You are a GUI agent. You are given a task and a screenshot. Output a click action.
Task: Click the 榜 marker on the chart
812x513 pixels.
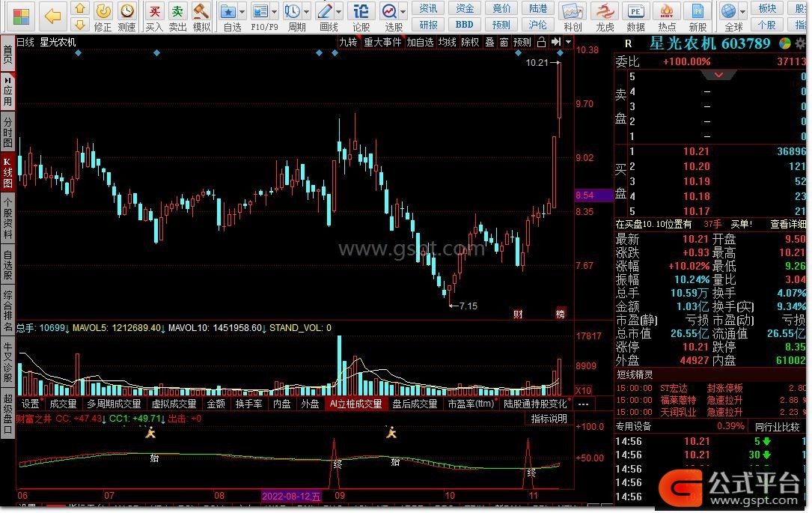coord(561,314)
